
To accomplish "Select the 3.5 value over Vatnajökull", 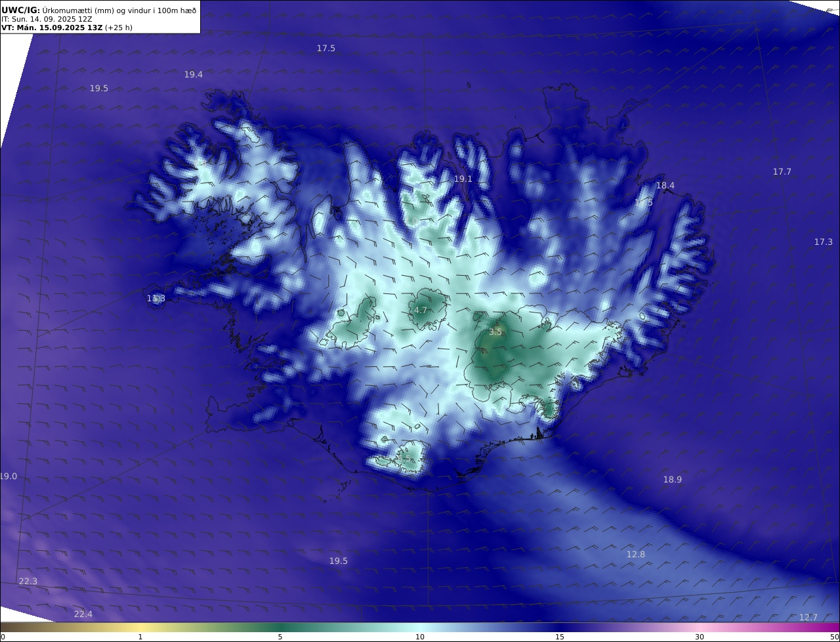I will click(495, 332).
